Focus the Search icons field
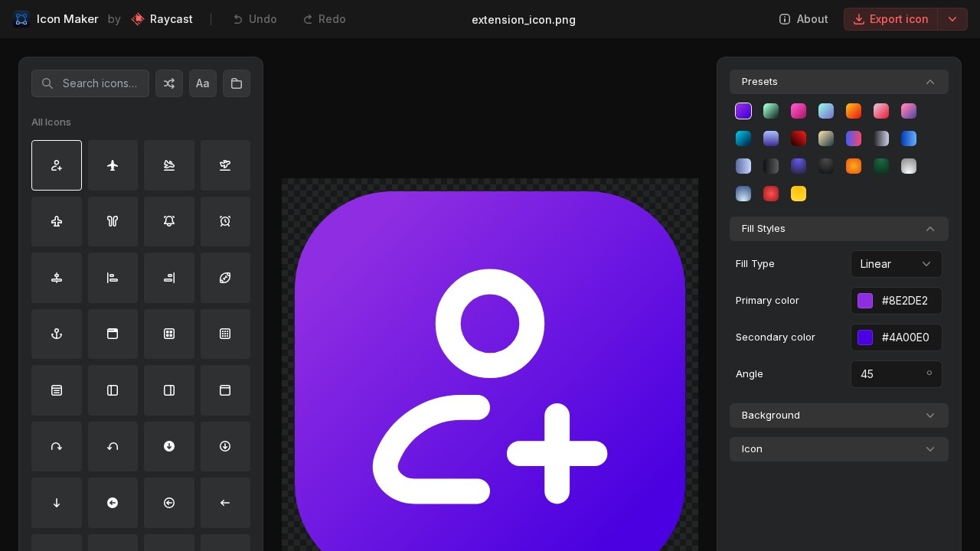Viewport: 980px width, 551px height. [x=90, y=83]
